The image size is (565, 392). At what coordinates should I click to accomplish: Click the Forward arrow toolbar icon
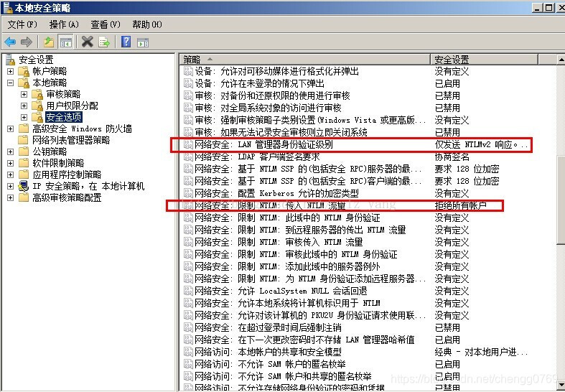[x=27, y=42]
